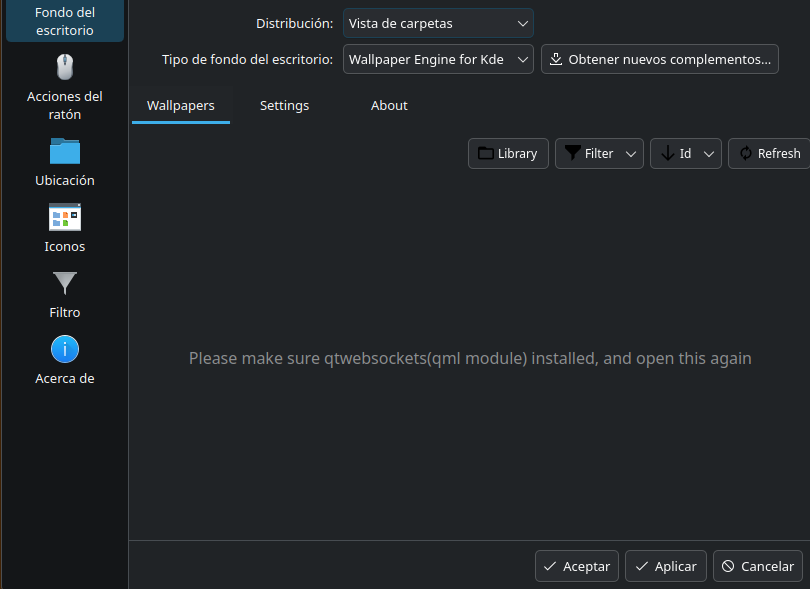Open the About tab
This screenshot has height=589, width=810.
389,105
